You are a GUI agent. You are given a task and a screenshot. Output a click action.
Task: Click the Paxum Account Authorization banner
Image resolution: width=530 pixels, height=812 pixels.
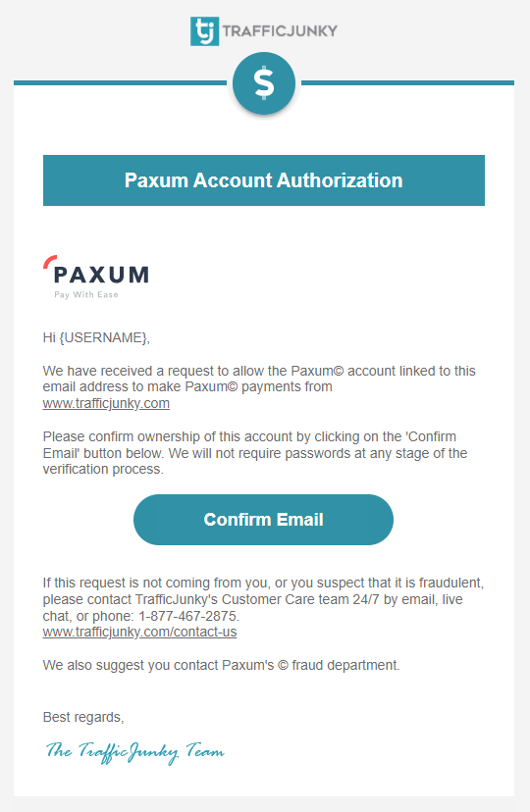click(264, 180)
